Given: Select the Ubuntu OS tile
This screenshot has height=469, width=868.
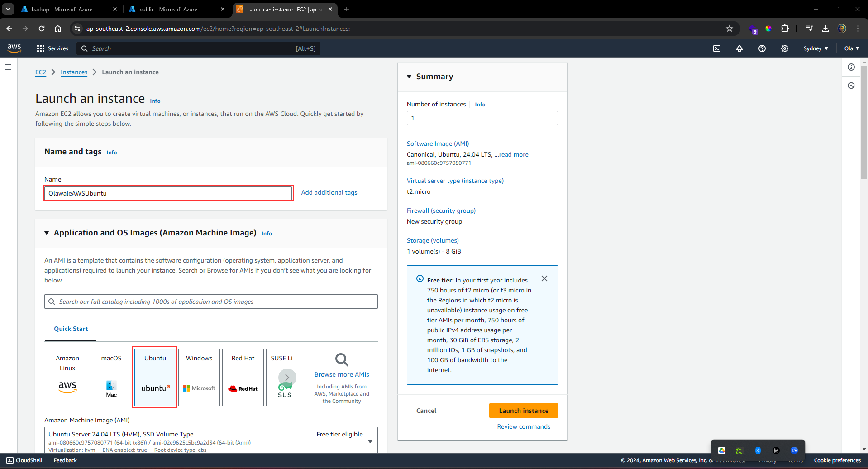Looking at the screenshot, I should pyautogui.click(x=155, y=377).
